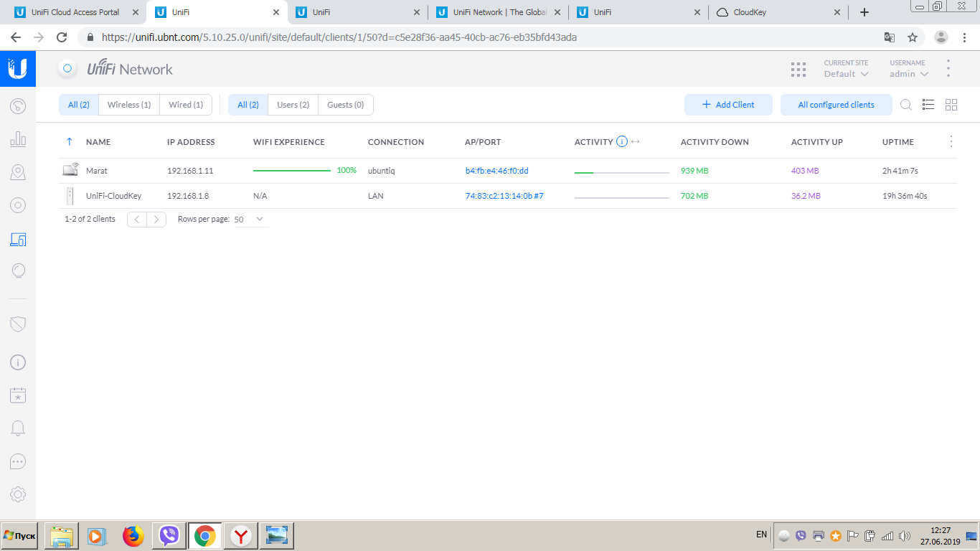Select the All (2) user-type filter

248,105
